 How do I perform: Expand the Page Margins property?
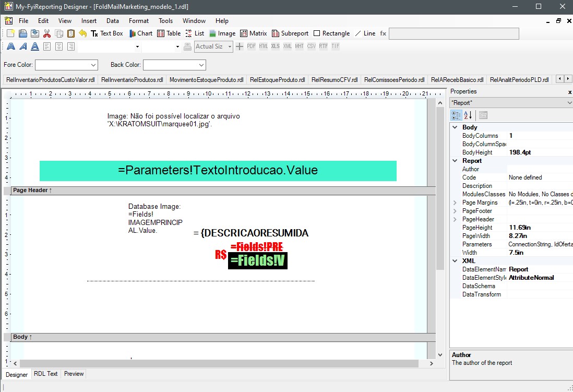(x=455, y=203)
